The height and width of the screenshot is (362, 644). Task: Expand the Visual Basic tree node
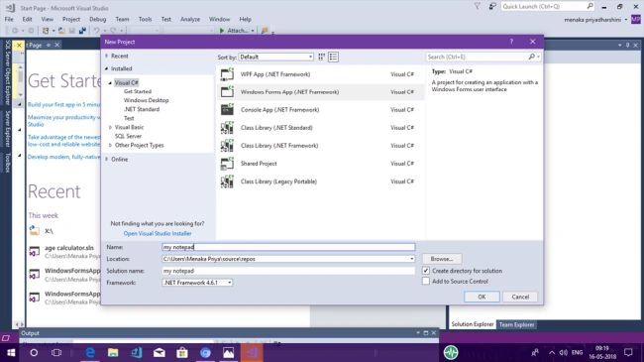[110, 127]
